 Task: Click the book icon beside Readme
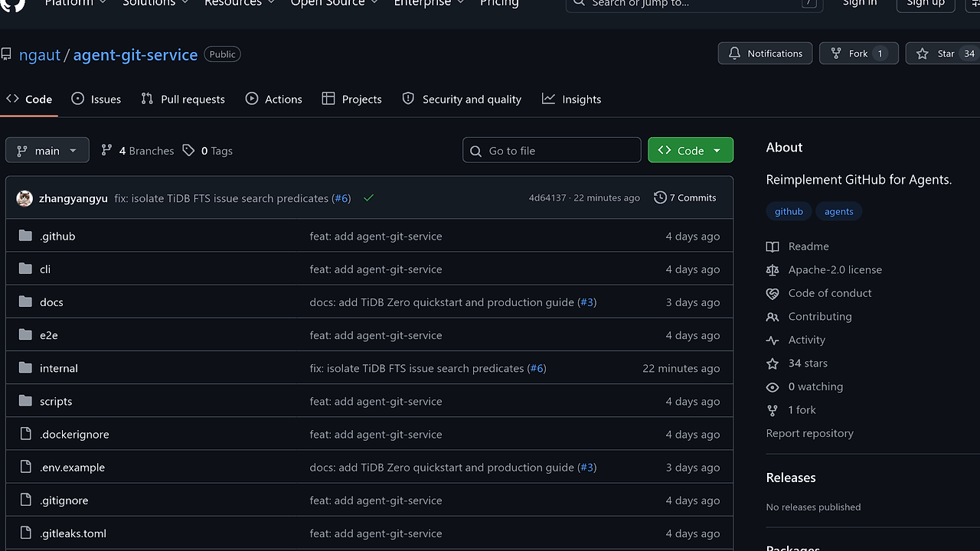(773, 246)
